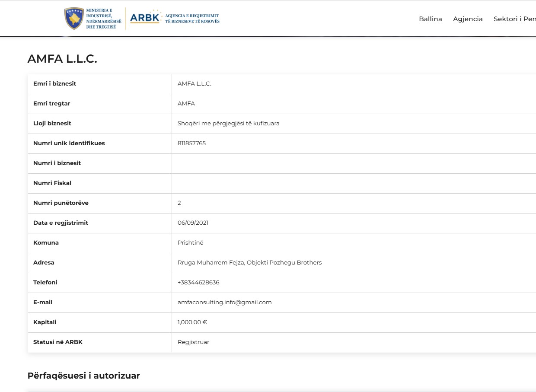Image resolution: width=536 pixels, height=392 pixels.
Task: Select the Emri i biznesit label
Action: pos(54,83)
